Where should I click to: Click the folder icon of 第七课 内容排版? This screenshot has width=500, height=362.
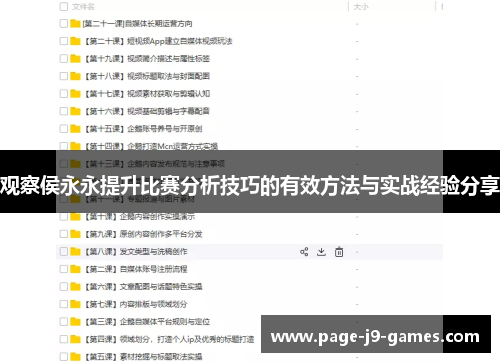(75, 304)
